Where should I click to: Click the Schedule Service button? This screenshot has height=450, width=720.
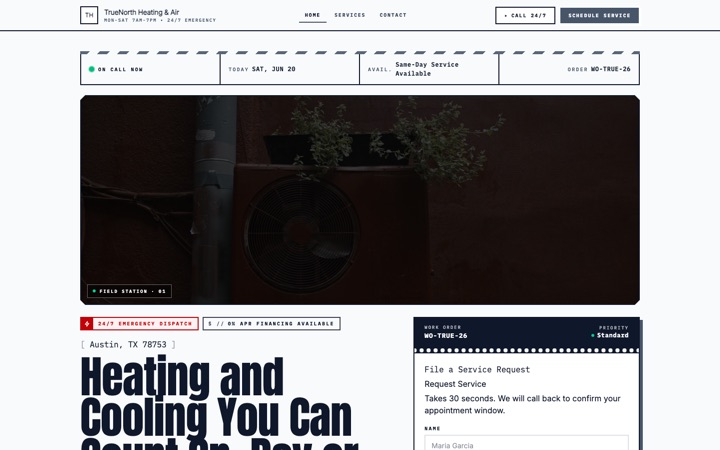(x=599, y=16)
